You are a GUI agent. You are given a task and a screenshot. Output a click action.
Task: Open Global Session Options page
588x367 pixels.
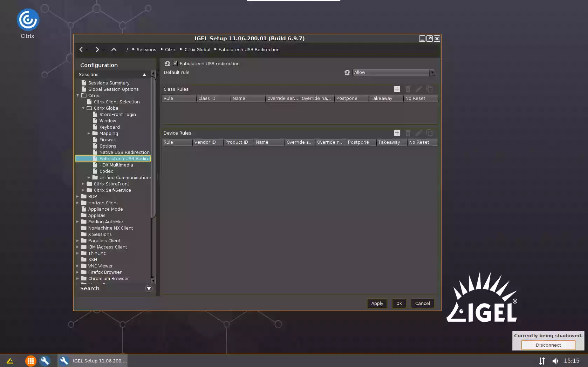(113, 89)
